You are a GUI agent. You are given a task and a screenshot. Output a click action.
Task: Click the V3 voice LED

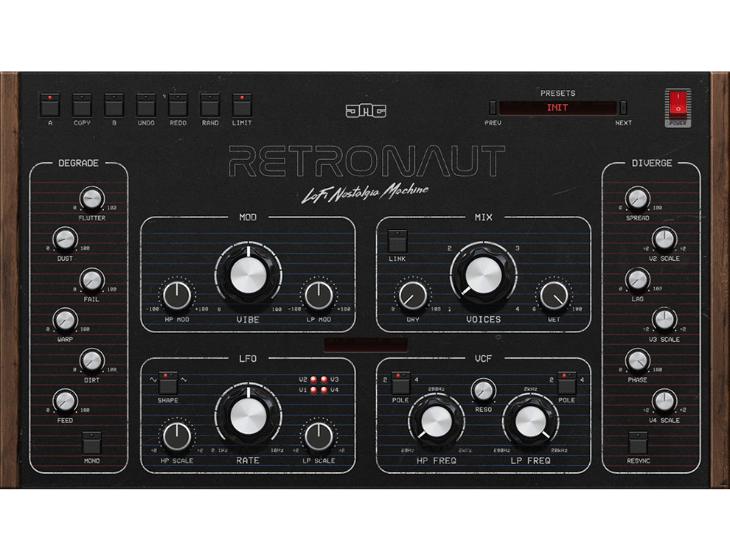coord(324,379)
